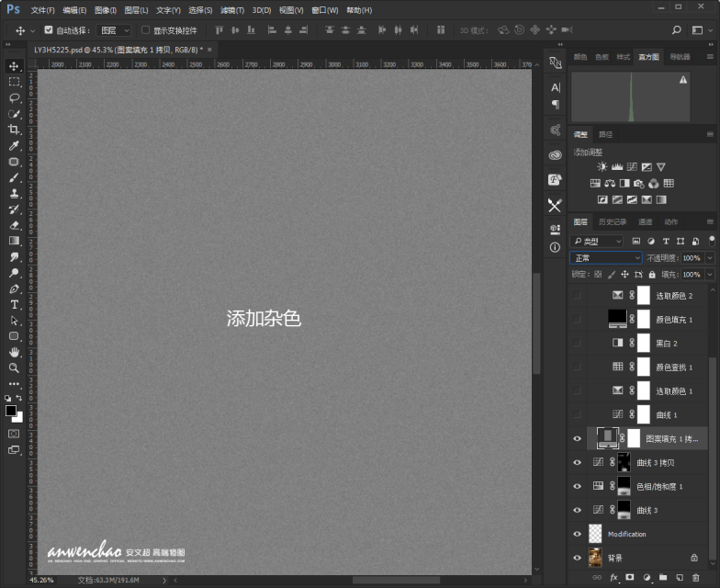The width and height of the screenshot is (720, 588).
Task: Select the Hand tool
Action: click(14, 353)
